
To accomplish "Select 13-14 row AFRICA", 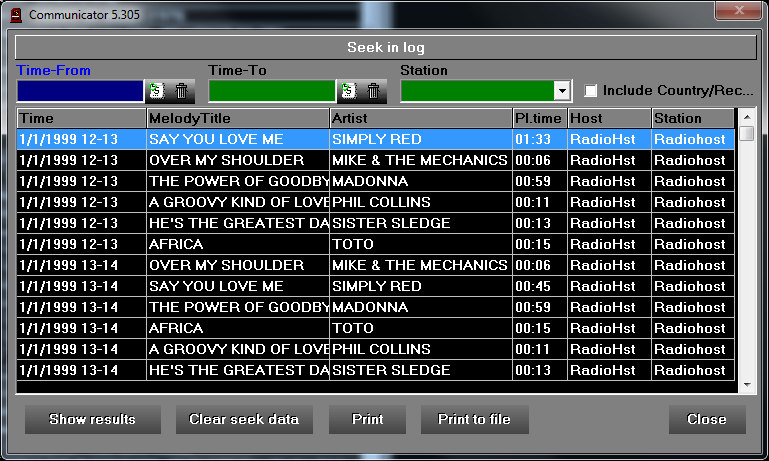I will point(376,328).
